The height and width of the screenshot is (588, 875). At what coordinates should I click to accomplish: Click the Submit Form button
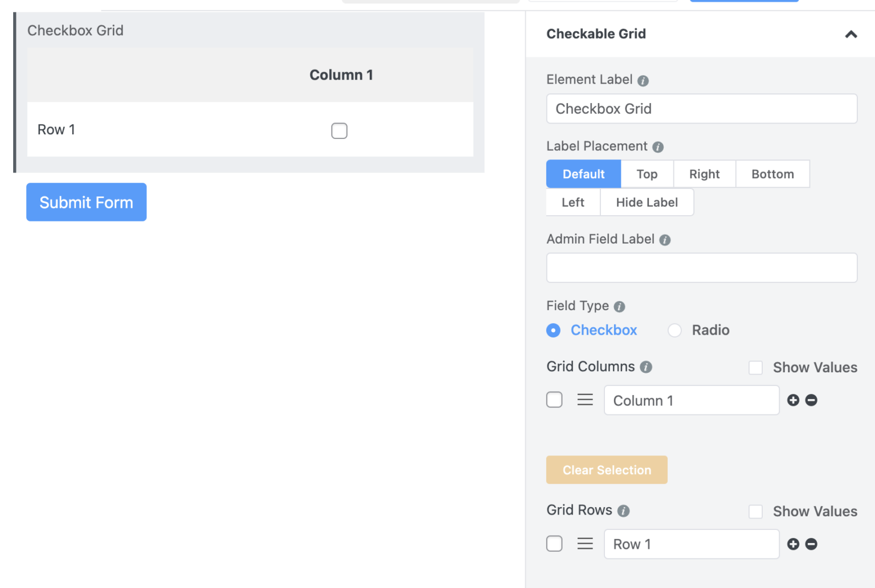click(x=86, y=202)
